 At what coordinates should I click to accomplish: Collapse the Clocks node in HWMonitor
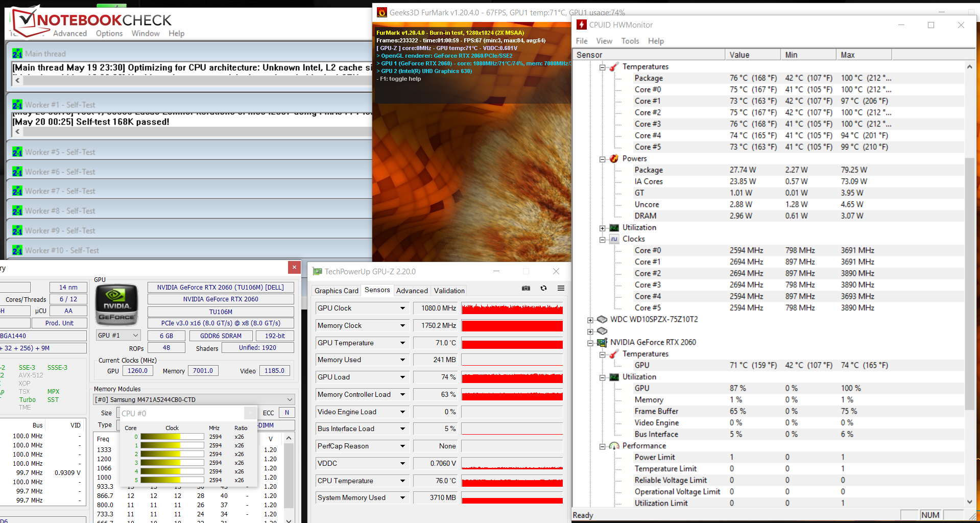[603, 240]
